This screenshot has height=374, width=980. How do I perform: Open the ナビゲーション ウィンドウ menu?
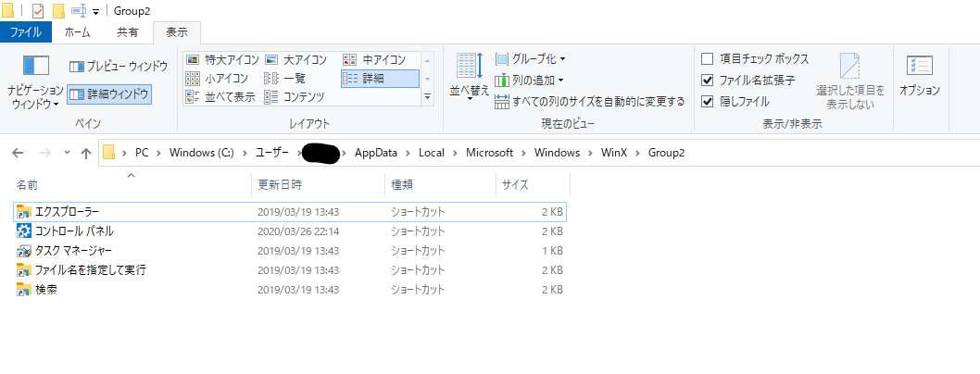click(x=35, y=81)
